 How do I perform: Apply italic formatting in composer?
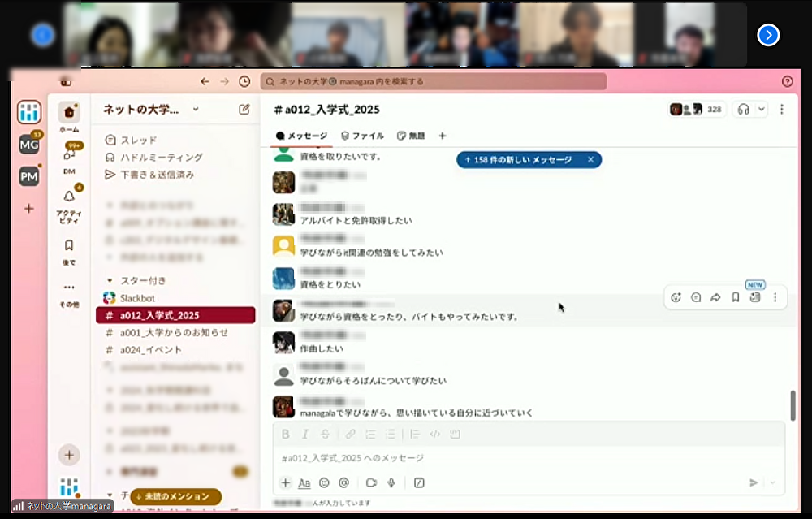(305, 434)
